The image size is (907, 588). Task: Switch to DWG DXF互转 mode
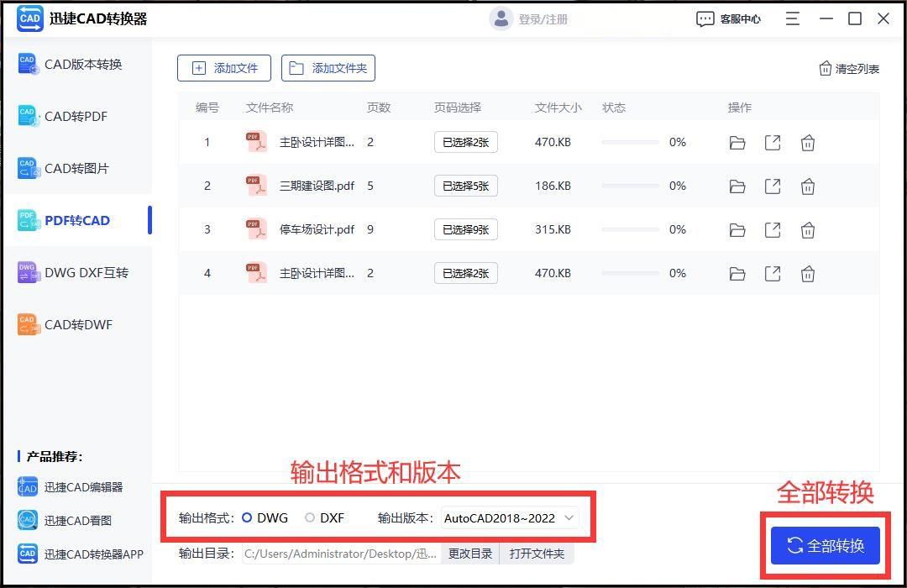pos(77,272)
